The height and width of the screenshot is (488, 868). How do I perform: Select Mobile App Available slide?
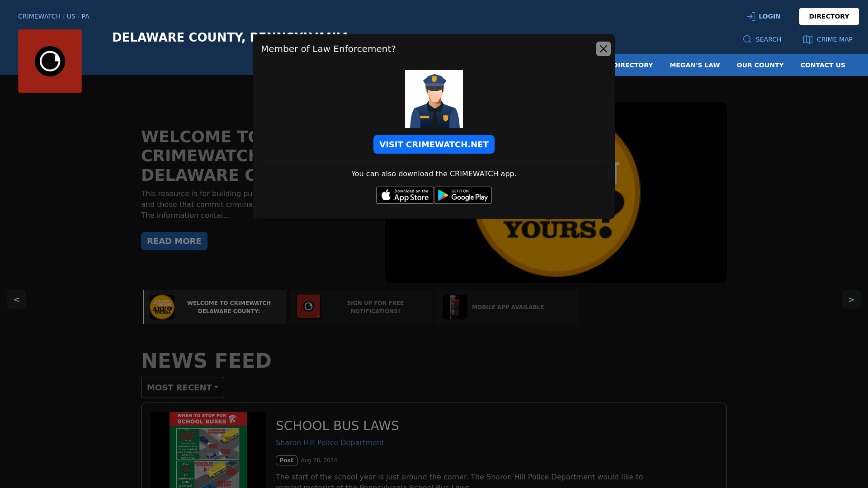tap(507, 307)
